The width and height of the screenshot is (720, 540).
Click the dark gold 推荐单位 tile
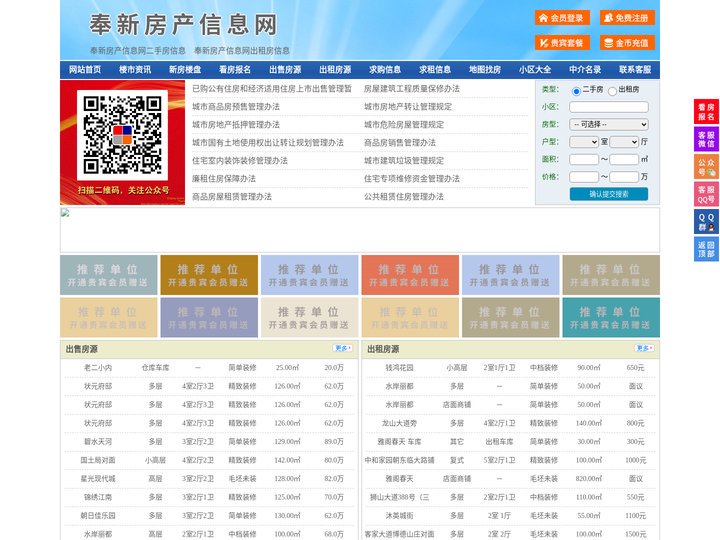(209, 275)
